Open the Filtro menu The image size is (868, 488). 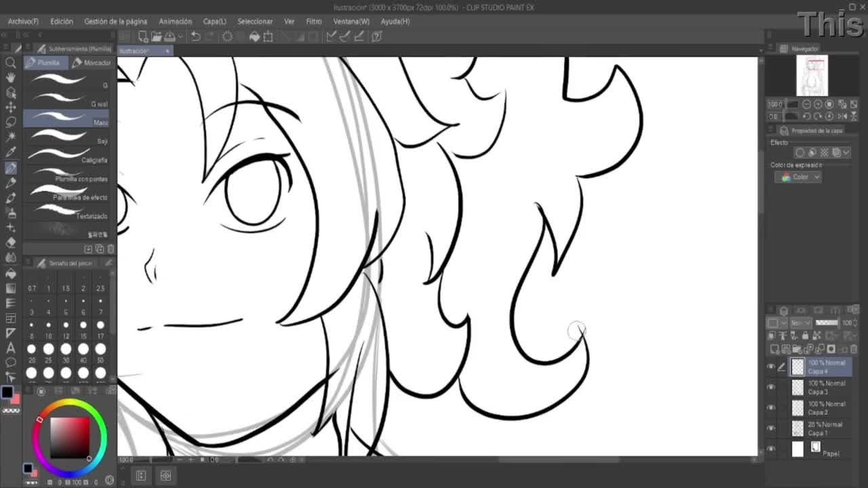[313, 21]
